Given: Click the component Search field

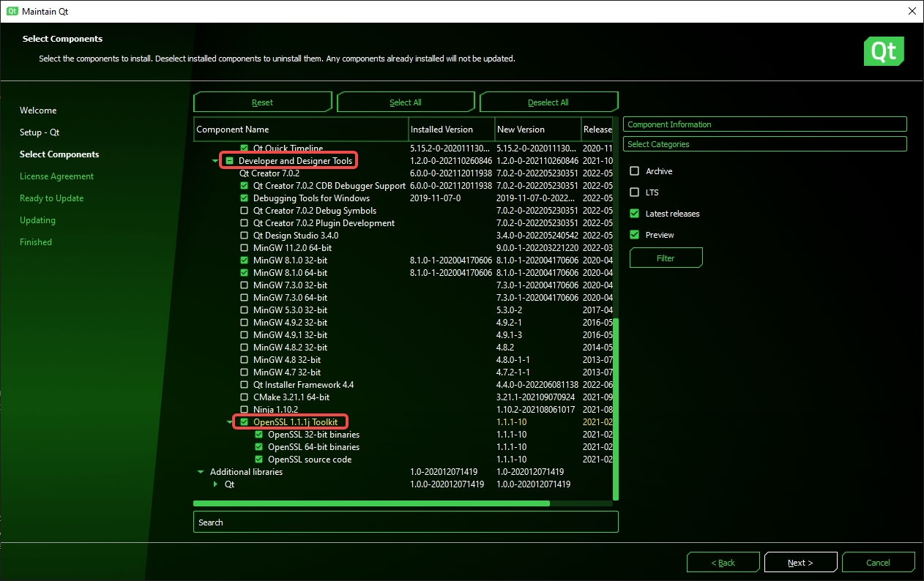Looking at the screenshot, I should pos(406,522).
